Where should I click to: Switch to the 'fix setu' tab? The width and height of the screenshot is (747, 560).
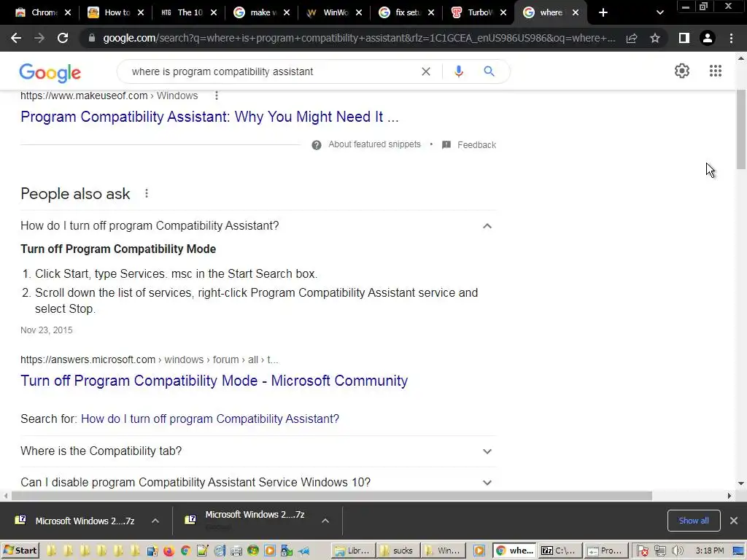407,12
